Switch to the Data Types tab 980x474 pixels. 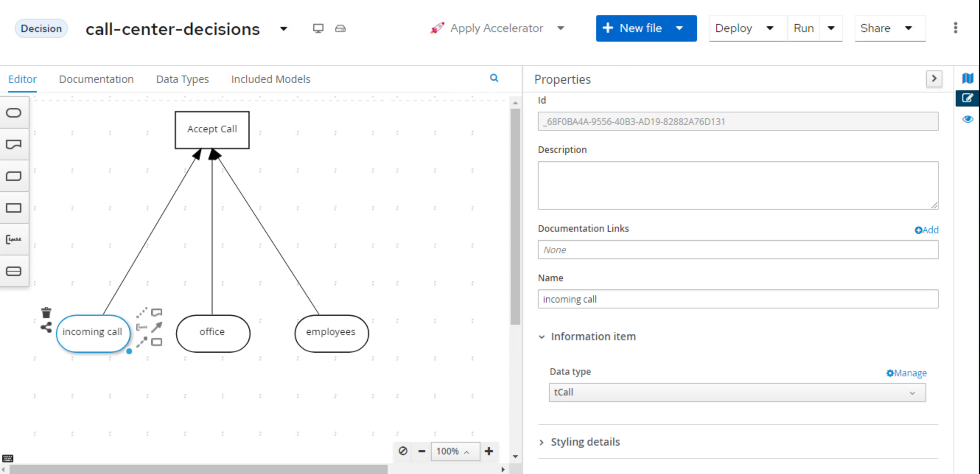pos(183,79)
